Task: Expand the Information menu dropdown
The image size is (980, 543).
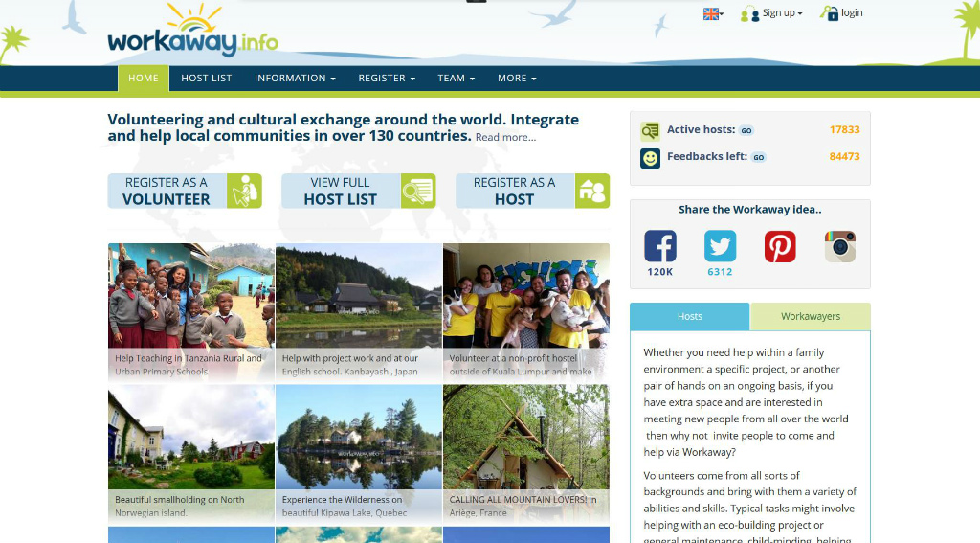Action: (295, 79)
